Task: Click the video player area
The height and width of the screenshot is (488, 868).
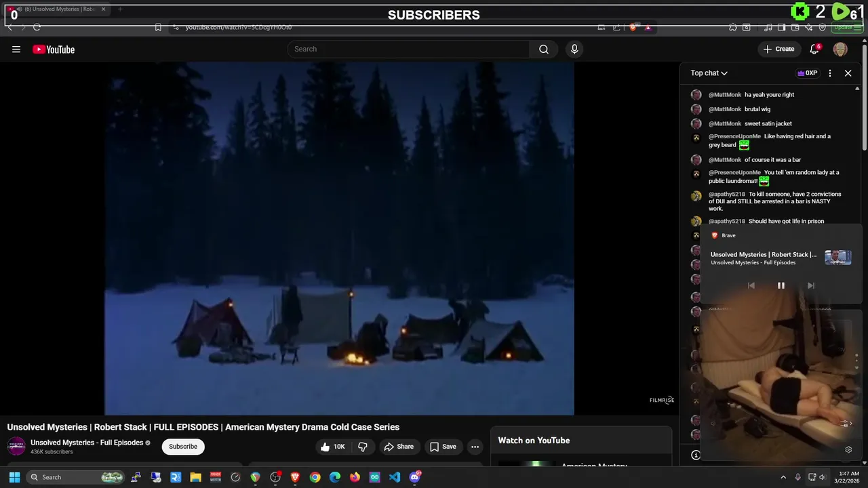Action: point(339,238)
